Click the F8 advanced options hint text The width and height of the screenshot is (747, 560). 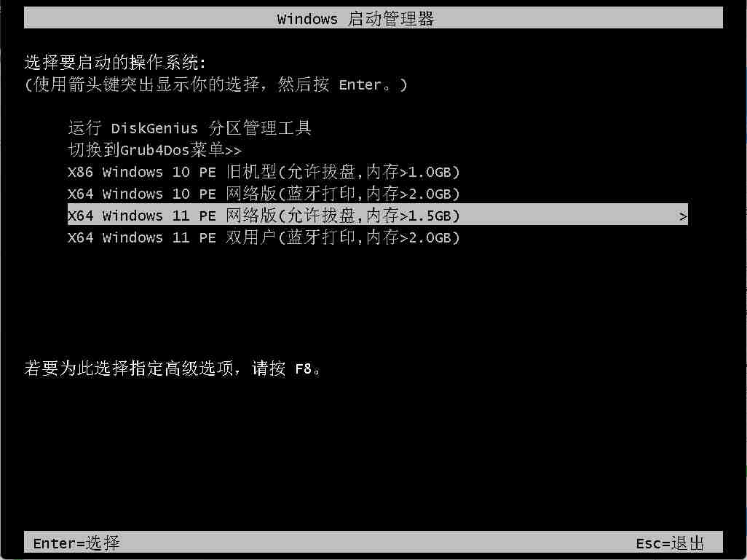pyautogui.click(x=173, y=368)
